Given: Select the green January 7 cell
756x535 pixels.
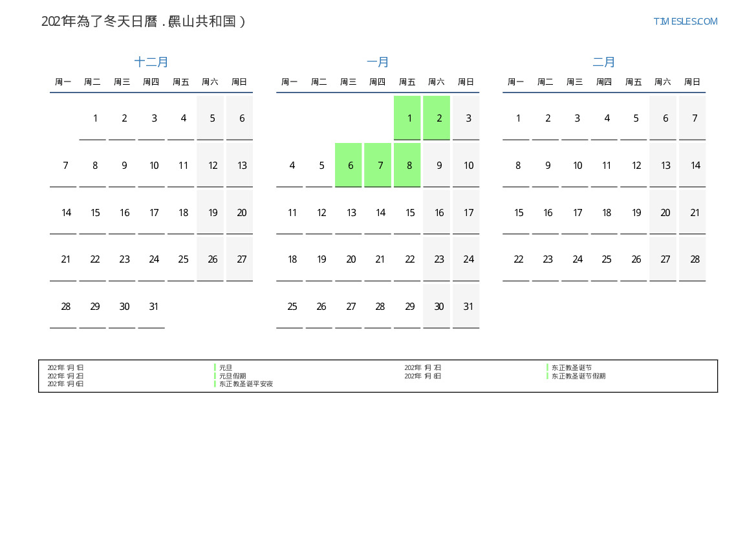Looking at the screenshot, I should (378, 165).
